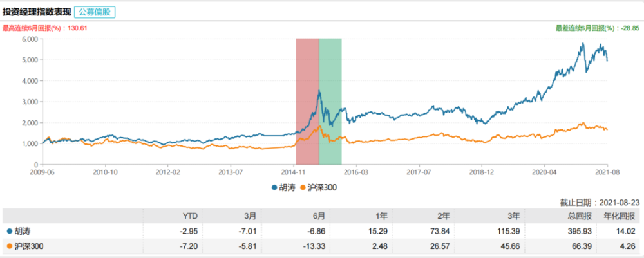644x258 pixels.
Task: Click the blue dot beside 胡涛 table row
Action: coord(8,230)
